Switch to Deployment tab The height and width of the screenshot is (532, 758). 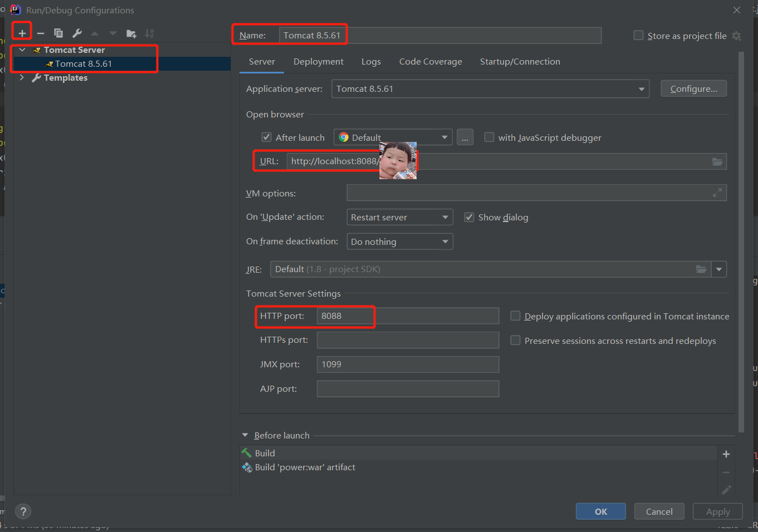point(319,62)
